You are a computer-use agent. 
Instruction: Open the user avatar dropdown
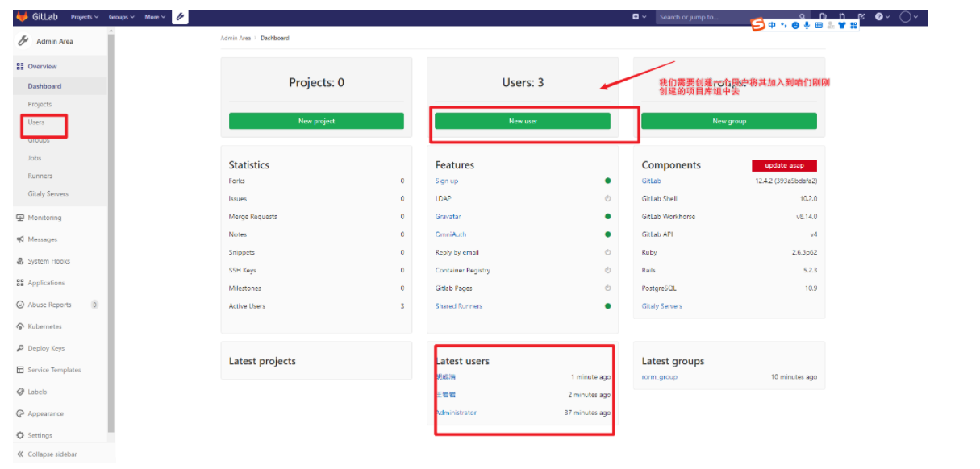pos(908,17)
